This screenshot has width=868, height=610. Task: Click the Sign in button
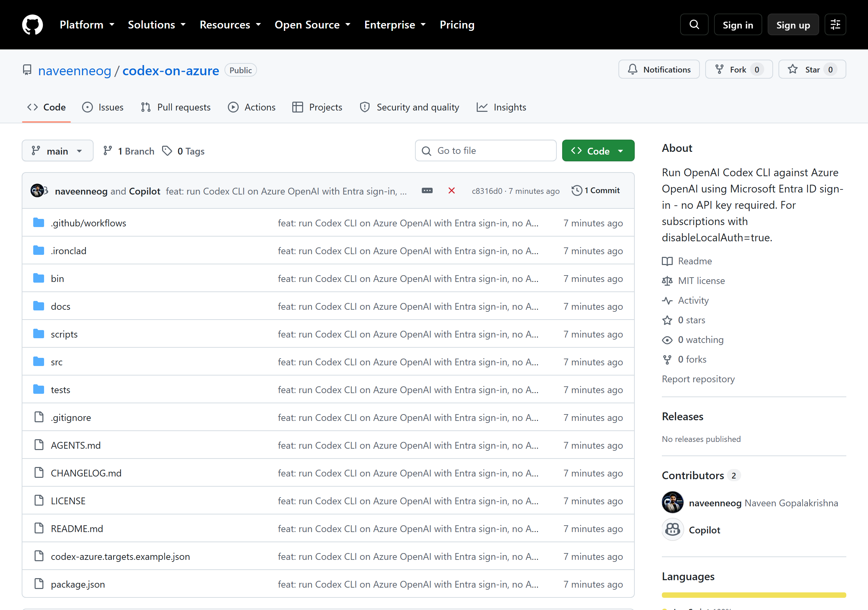pos(737,24)
